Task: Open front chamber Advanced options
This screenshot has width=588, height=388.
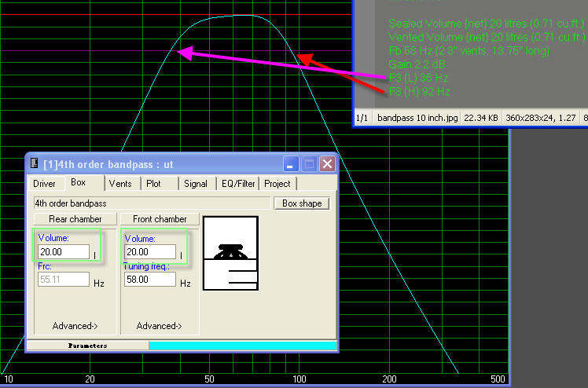Action: click(160, 326)
